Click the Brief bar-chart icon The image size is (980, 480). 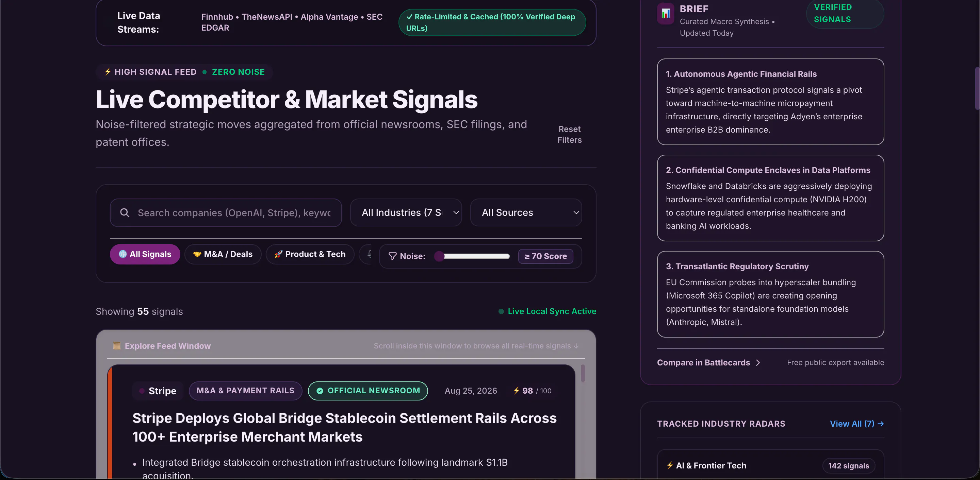click(x=666, y=14)
